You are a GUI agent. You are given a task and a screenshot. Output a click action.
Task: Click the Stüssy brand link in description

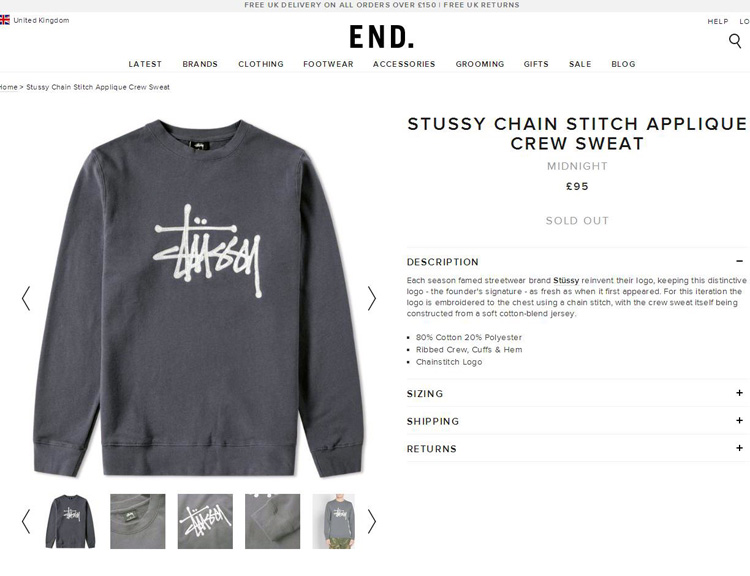click(566, 280)
